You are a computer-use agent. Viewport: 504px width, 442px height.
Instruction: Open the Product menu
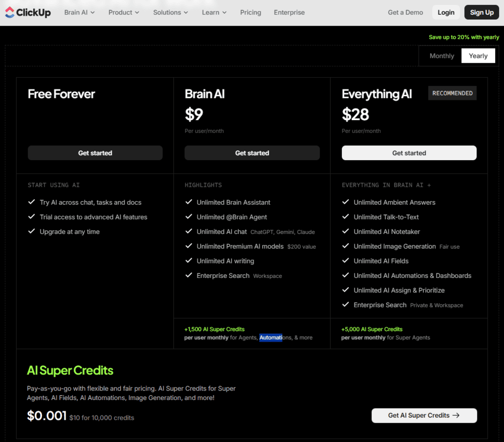click(x=123, y=12)
